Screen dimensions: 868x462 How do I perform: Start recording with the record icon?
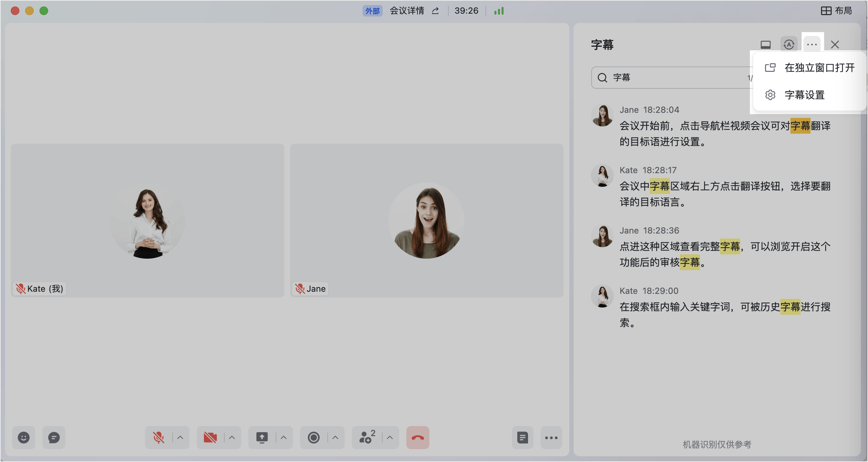(314, 438)
